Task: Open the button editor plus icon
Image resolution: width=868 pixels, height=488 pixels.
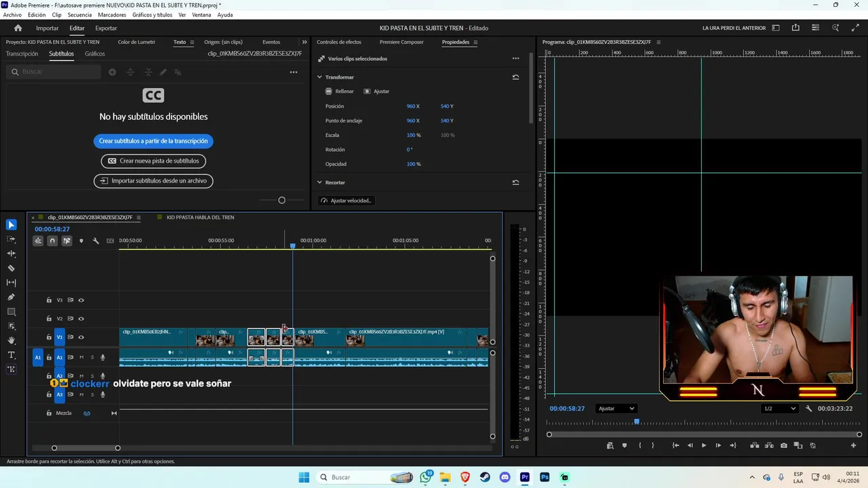Action: pyautogui.click(x=853, y=445)
